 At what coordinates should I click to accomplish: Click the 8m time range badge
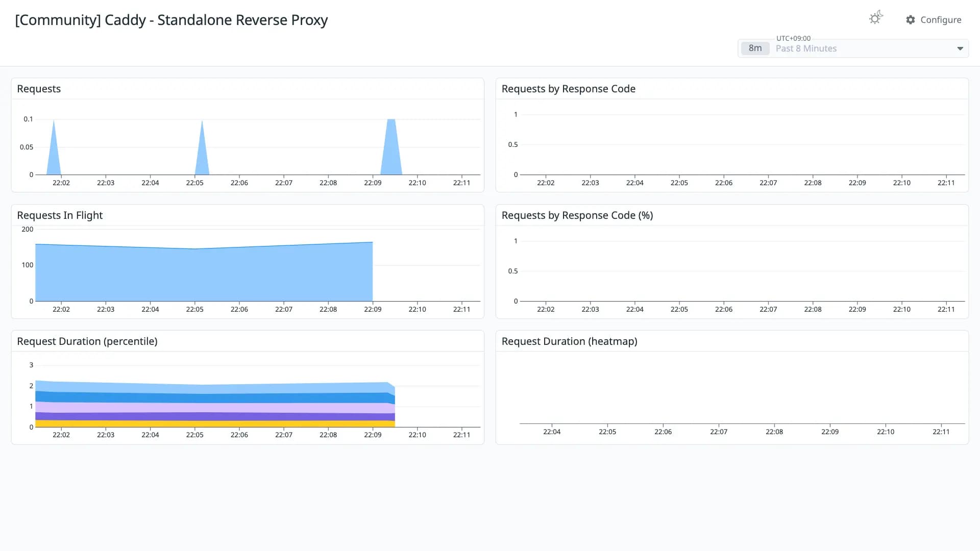(755, 48)
